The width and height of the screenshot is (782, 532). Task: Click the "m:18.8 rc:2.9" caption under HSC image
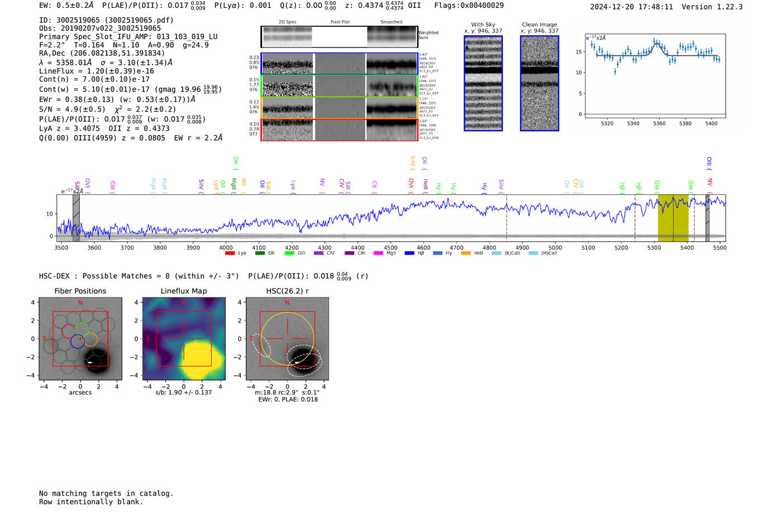pos(287,392)
